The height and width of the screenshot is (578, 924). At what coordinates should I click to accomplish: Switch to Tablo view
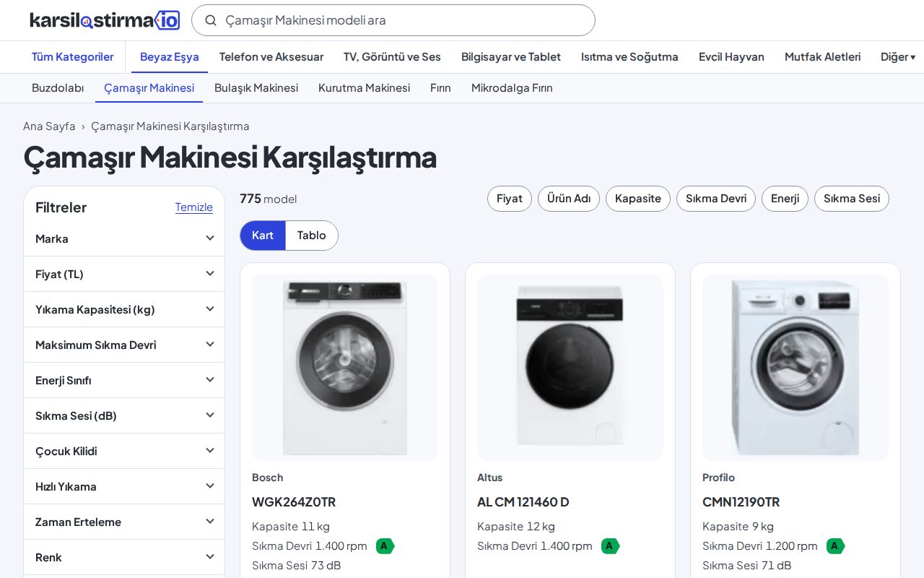(x=312, y=236)
